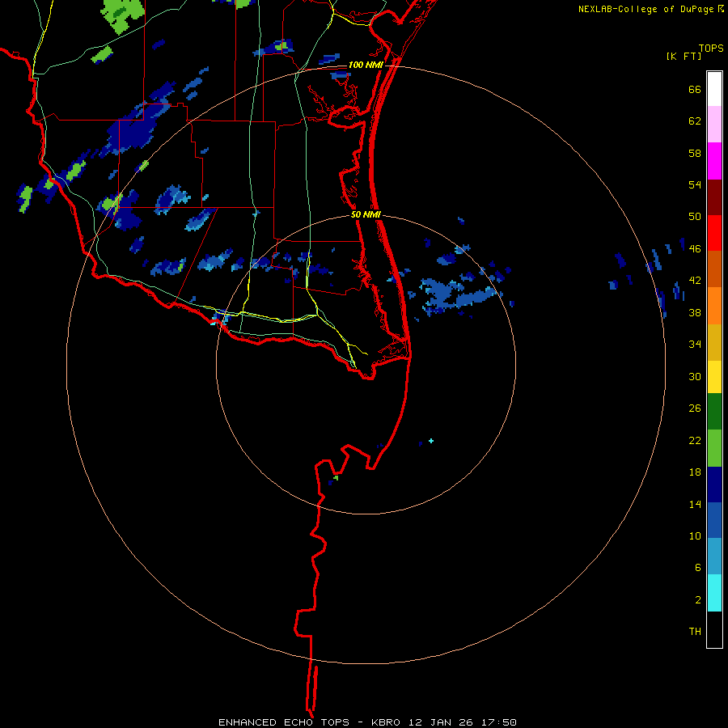Click the small cyan cross echo offshore
The height and width of the screenshot is (728, 728).
(x=431, y=441)
